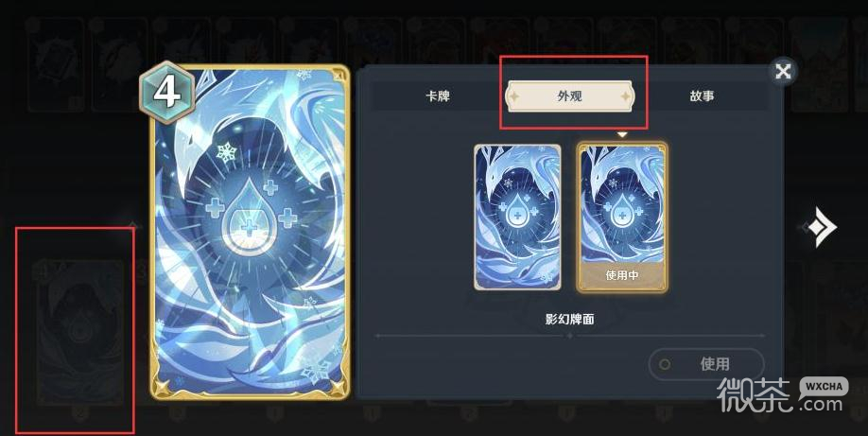Image resolution: width=868 pixels, height=436 pixels.
Task: Click the 使用中 label on selected card face
Action: click(x=622, y=275)
